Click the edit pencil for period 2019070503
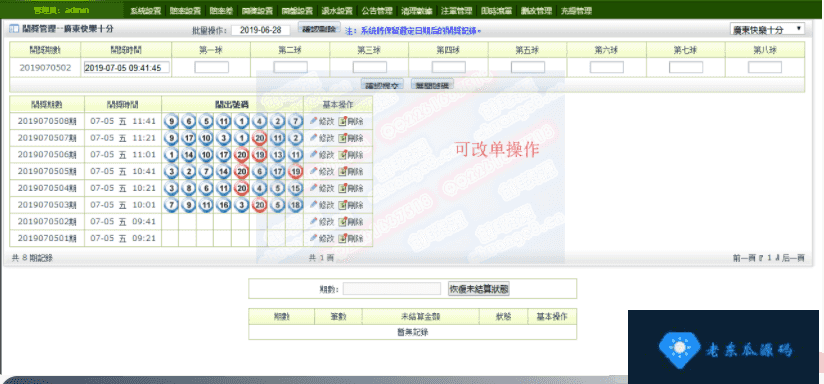Screen dimensions: 824x384 [x=314, y=204]
